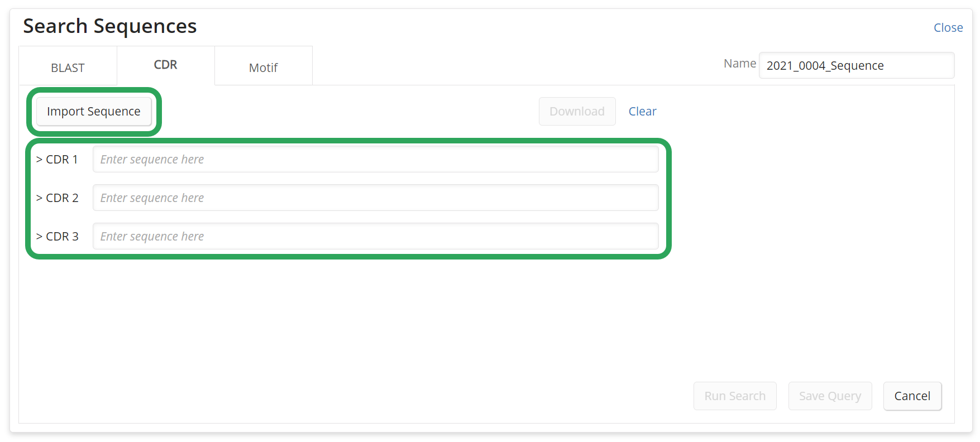Click the Save Query button
Viewport: 980px width, 442px height.
click(830, 396)
